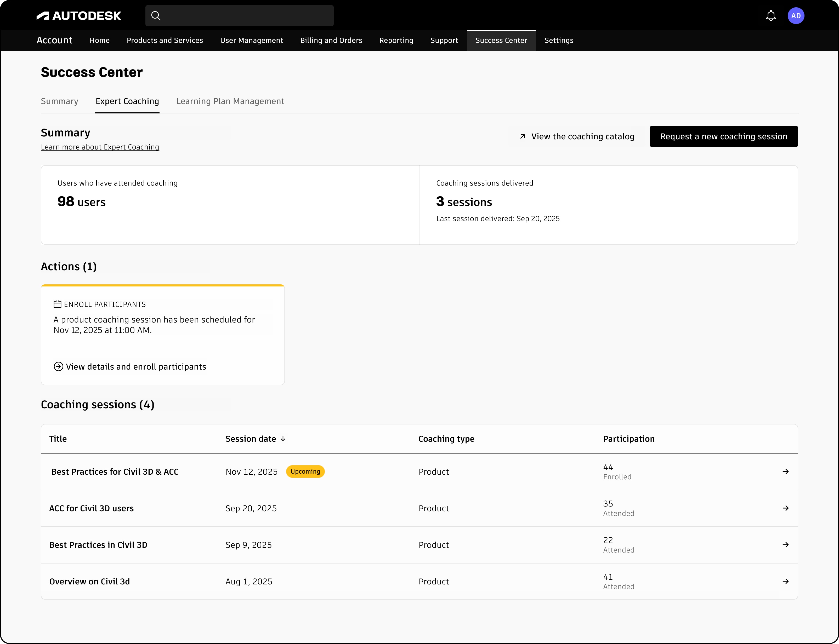
Task: Open View the coaching catalog link
Action: point(577,136)
